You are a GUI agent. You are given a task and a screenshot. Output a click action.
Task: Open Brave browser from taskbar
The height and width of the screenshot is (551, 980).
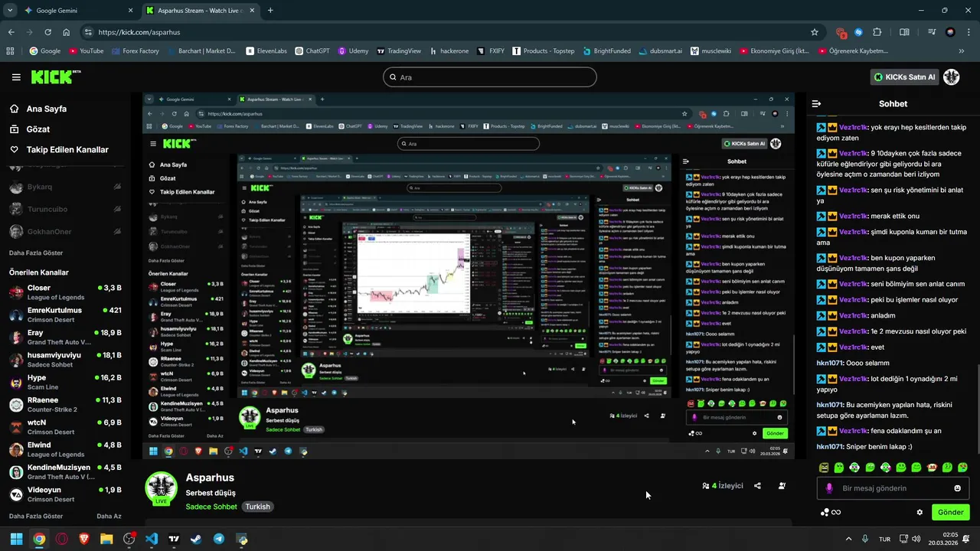coord(84,539)
